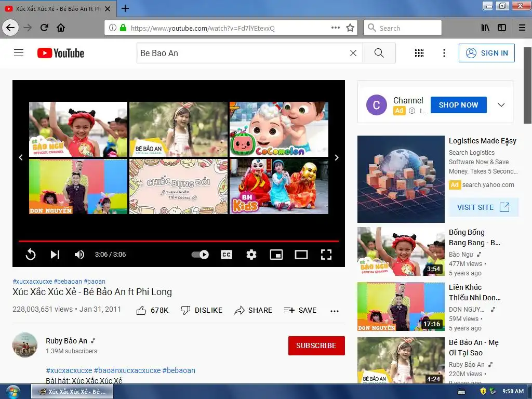View site information icon in address bar
The image size is (532, 399).
click(113, 28)
